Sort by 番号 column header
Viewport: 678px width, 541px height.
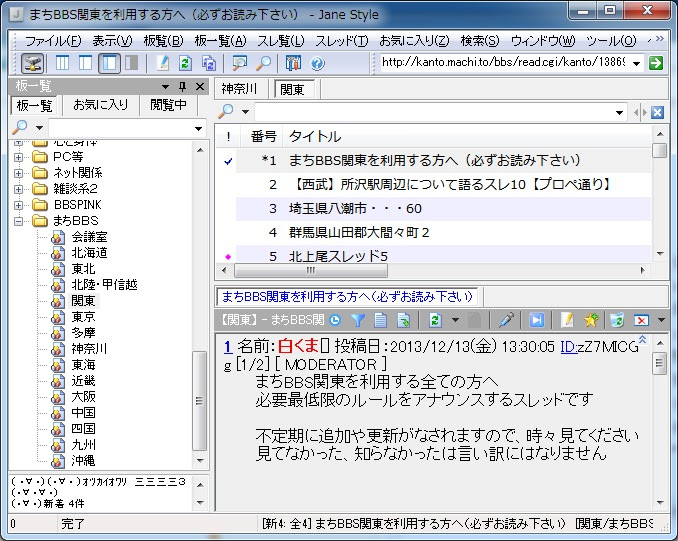tap(263, 137)
